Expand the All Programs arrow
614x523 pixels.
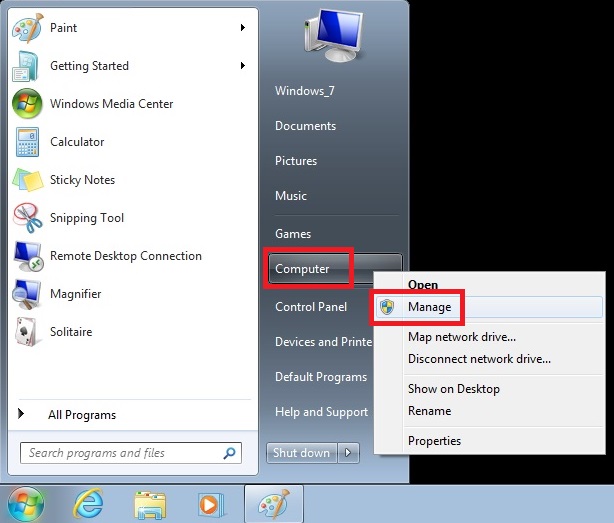pos(22,413)
